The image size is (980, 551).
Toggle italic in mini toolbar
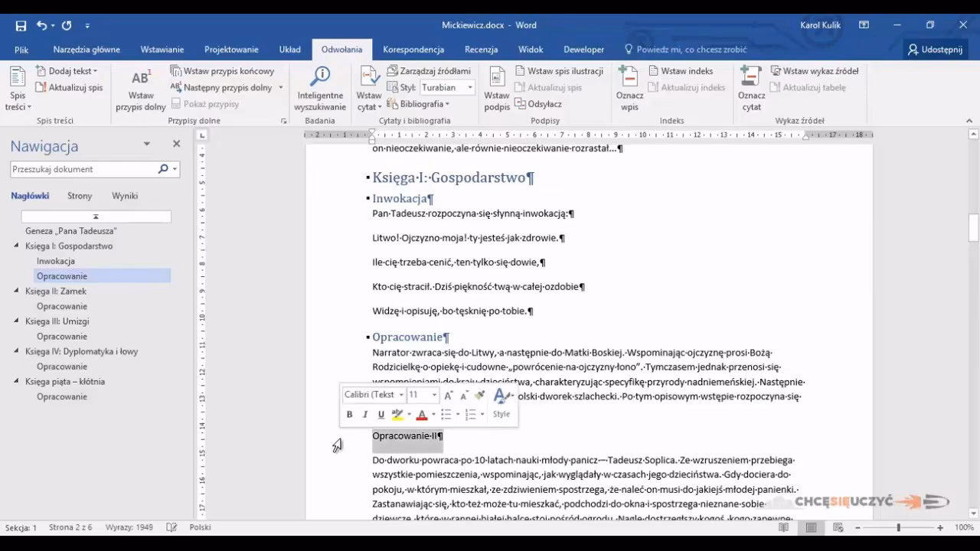click(365, 414)
